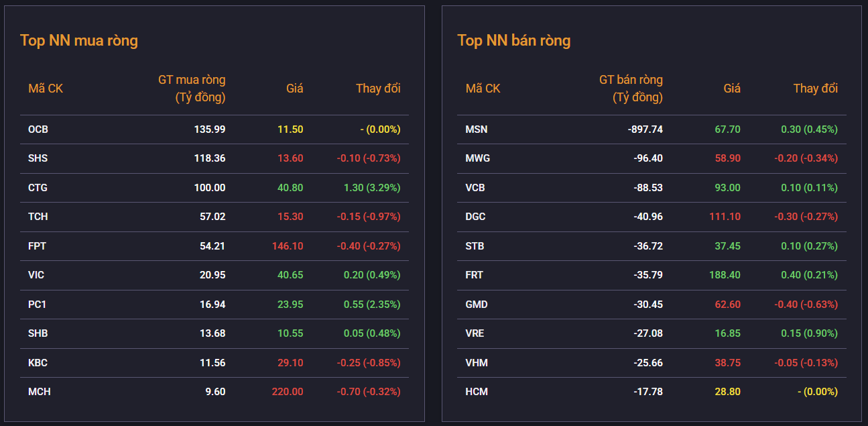Click VHM change -0.05 (-0.13%)
The height and width of the screenshot is (426, 868).
coord(806,363)
